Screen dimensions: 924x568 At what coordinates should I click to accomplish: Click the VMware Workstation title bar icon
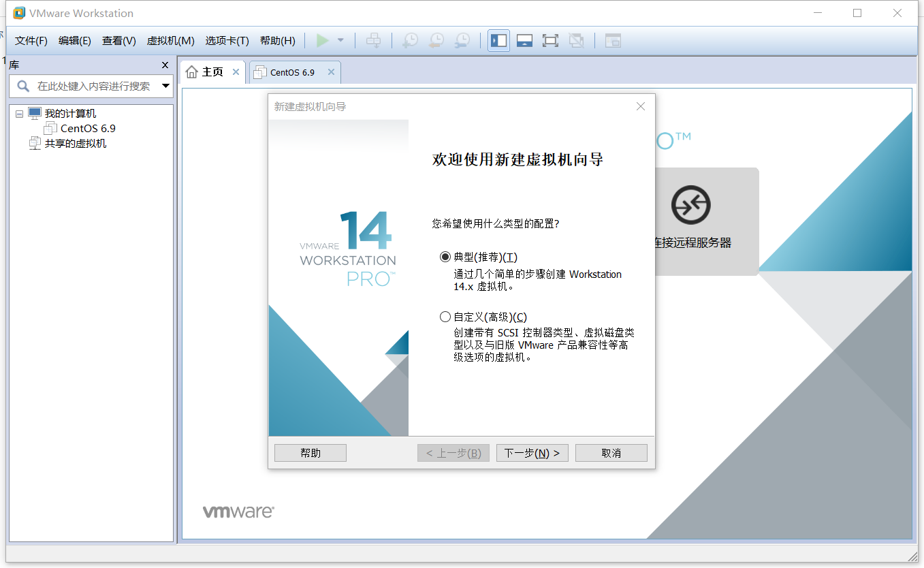tap(19, 13)
